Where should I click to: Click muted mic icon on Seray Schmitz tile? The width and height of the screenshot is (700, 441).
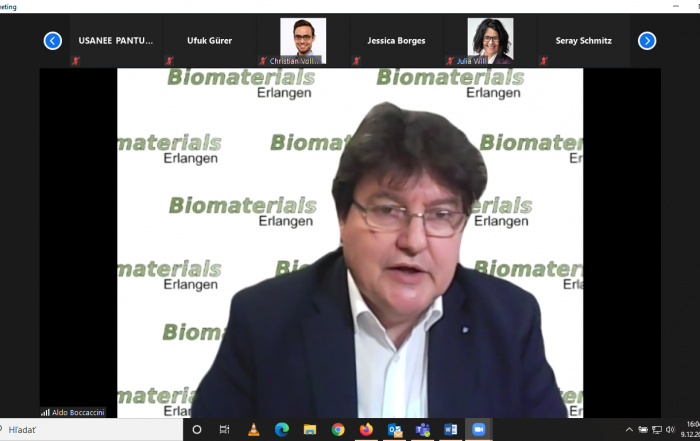pos(544,61)
